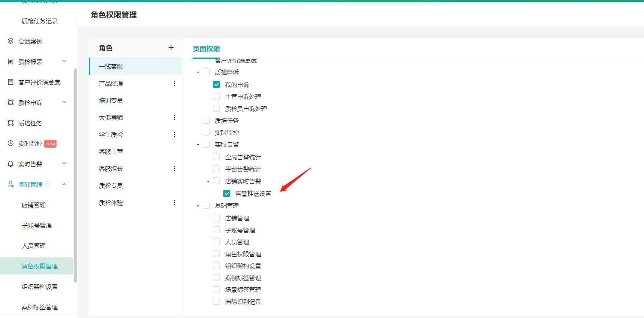The image size is (644, 318).
Task: Open more options for 大促导师 role
Action: [174, 117]
